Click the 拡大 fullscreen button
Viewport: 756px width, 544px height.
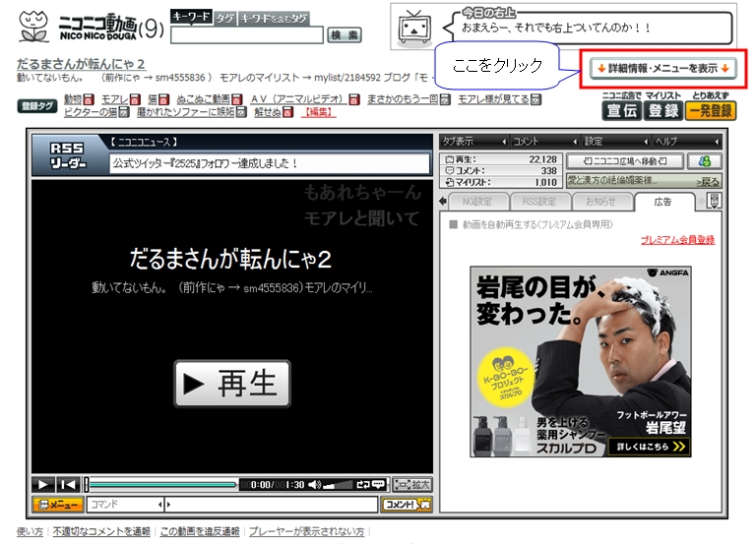[412, 484]
